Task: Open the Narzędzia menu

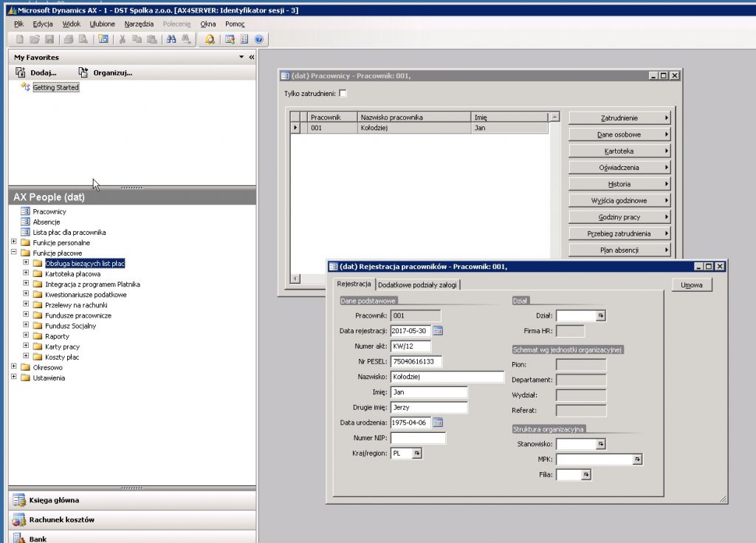Action: click(x=139, y=24)
